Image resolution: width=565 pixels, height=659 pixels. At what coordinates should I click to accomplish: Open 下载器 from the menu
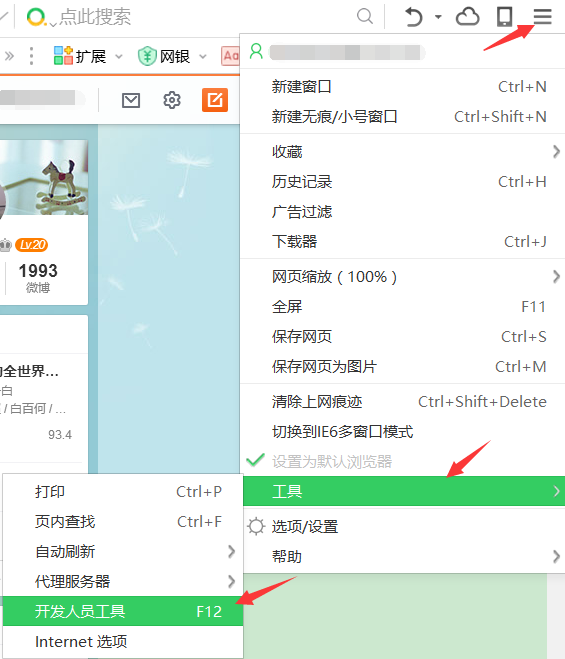pyautogui.click(x=404, y=242)
